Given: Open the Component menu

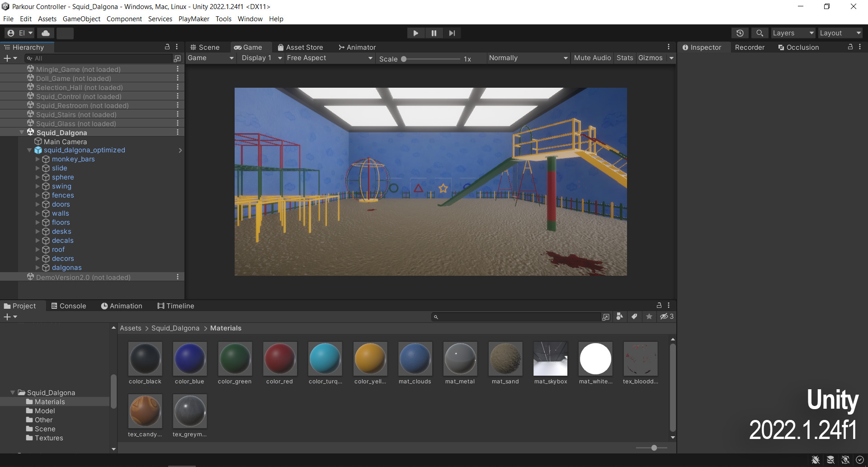Looking at the screenshot, I should pyautogui.click(x=124, y=19).
